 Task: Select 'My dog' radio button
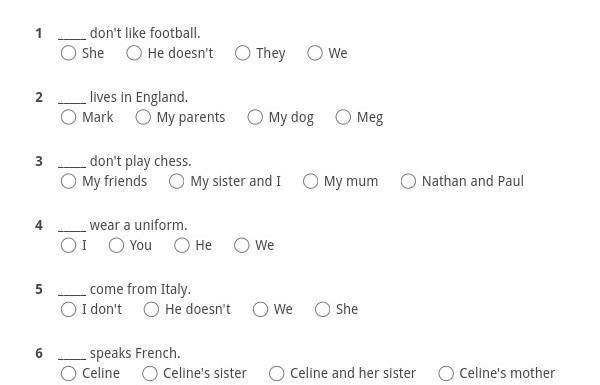tap(255, 117)
